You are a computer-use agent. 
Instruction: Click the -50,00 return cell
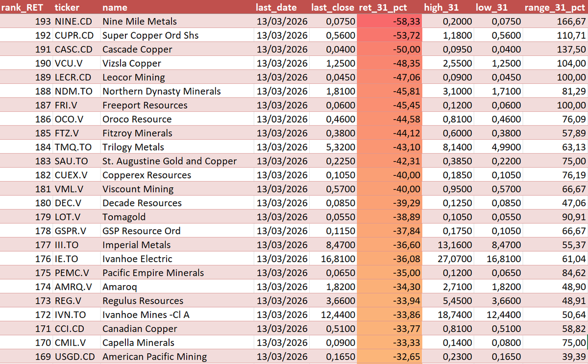[x=390, y=49]
